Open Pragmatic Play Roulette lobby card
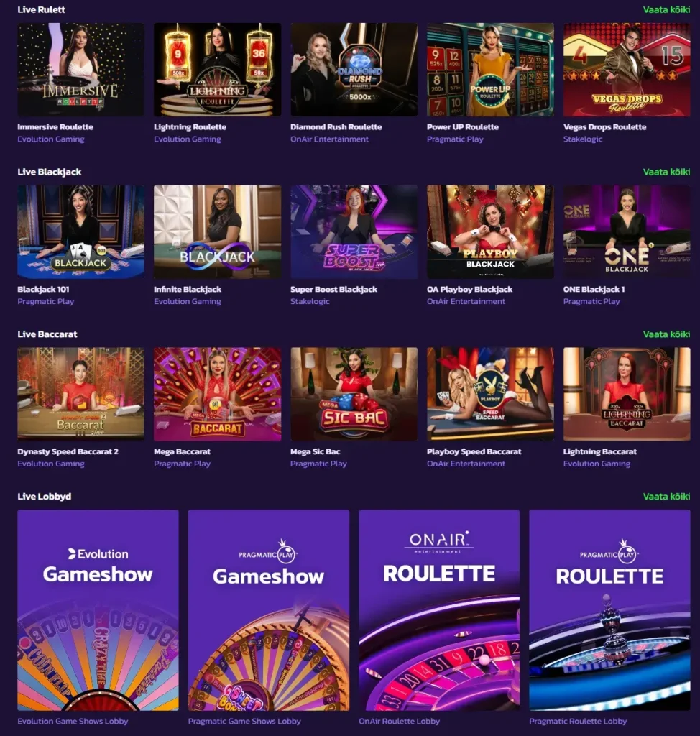 pyautogui.click(x=609, y=610)
